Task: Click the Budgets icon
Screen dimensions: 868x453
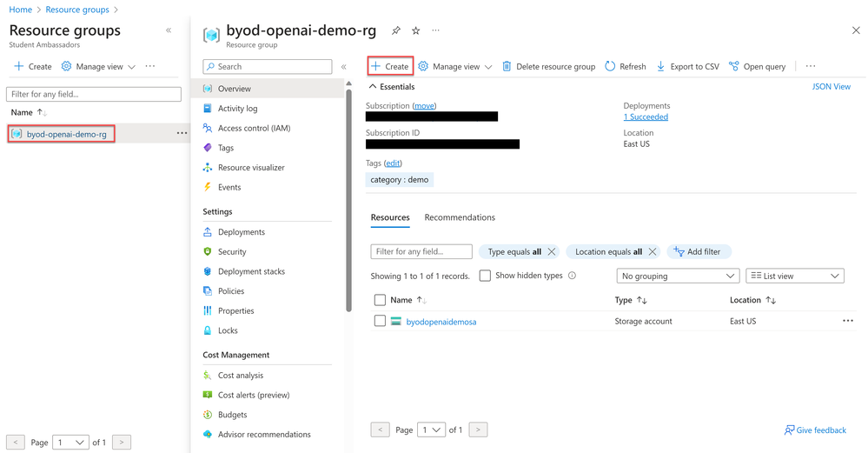Action: [208, 415]
